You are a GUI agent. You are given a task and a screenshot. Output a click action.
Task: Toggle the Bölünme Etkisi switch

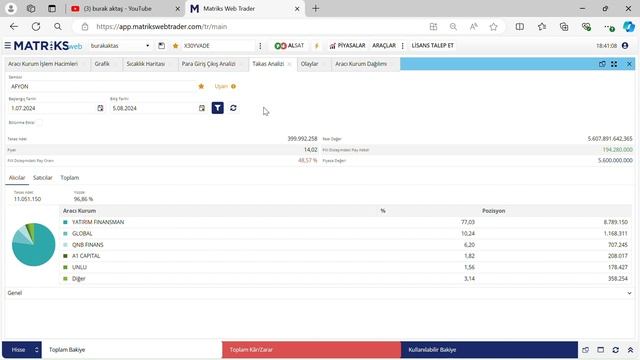(x=38, y=122)
